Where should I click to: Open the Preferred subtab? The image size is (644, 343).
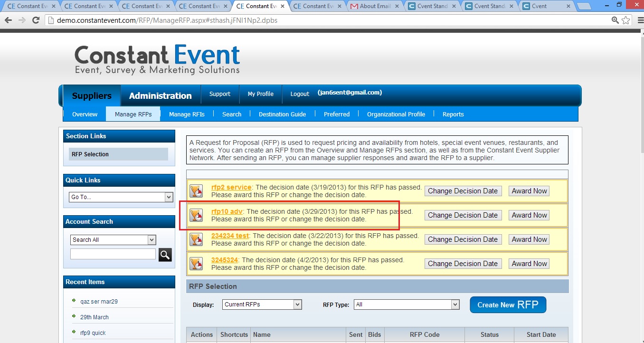337,114
